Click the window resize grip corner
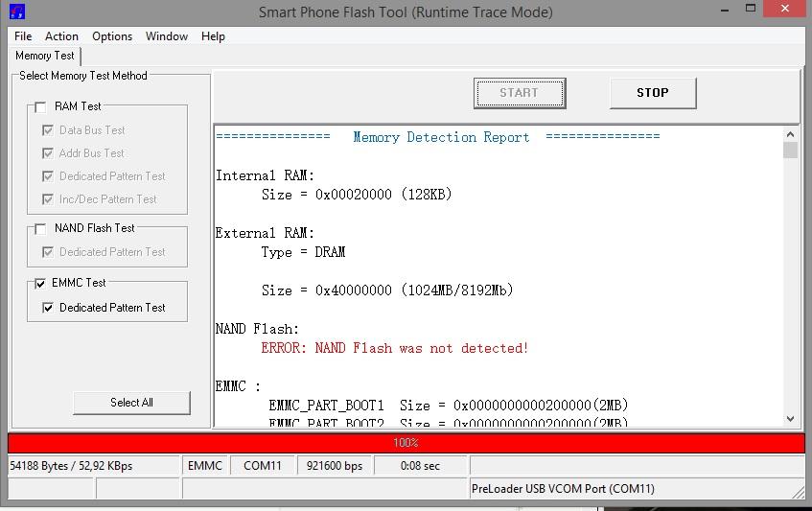Screen dimensions: 812x511 point(799,493)
